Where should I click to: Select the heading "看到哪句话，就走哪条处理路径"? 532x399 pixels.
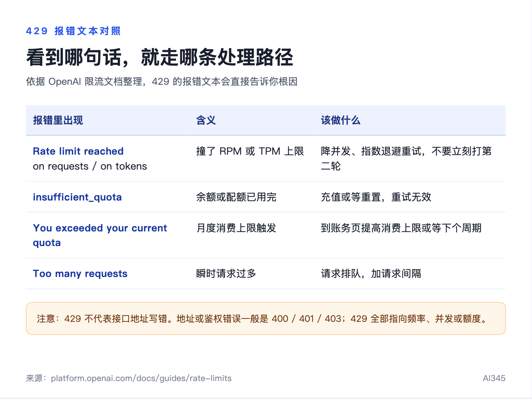coord(160,57)
